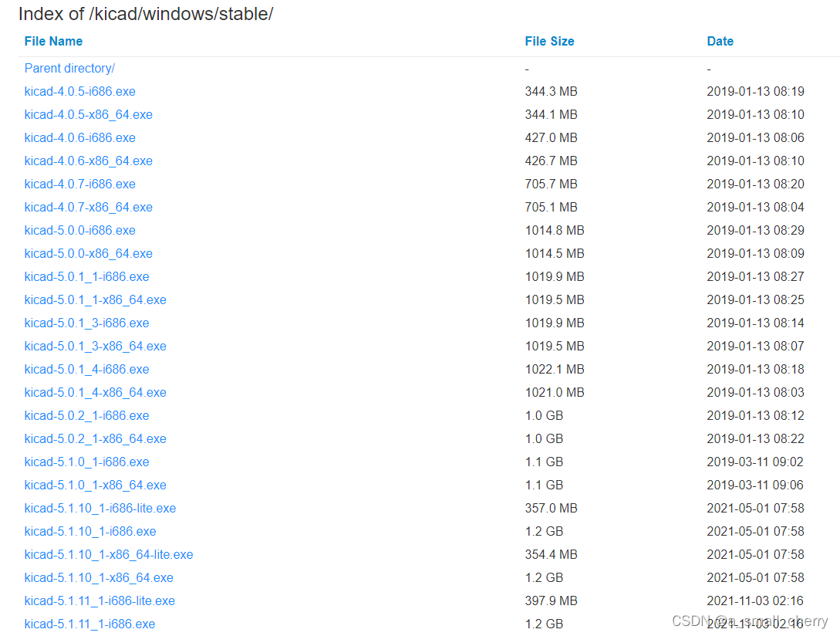
Task: Download kicad-5.1.10_1-i686.exe
Action: point(90,532)
